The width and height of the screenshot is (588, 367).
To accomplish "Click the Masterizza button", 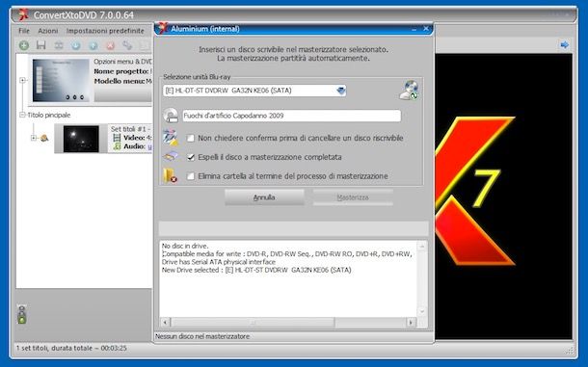I will pos(353,197).
